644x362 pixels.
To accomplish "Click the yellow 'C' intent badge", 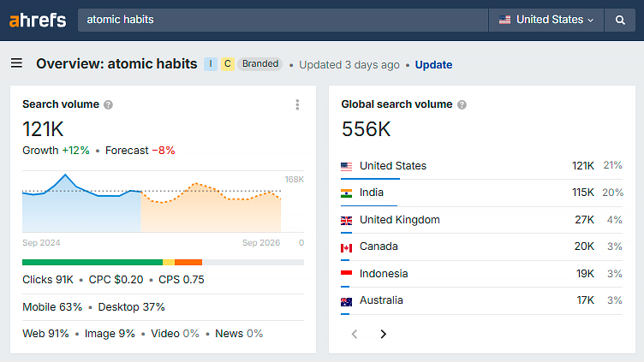I will [227, 64].
